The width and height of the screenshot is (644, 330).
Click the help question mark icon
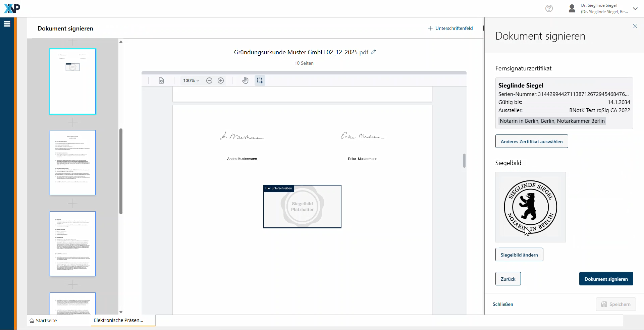click(x=549, y=8)
